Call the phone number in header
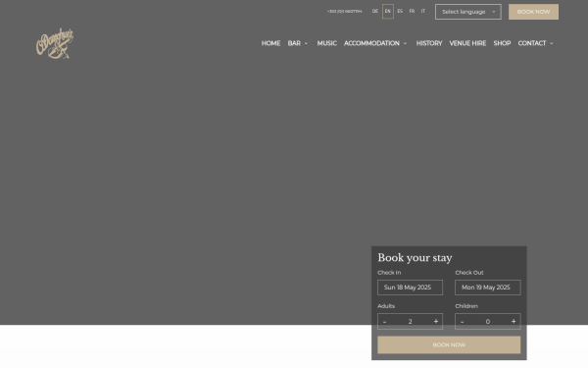The height and width of the screenshot is (368, 588). (x=344, y=12)
